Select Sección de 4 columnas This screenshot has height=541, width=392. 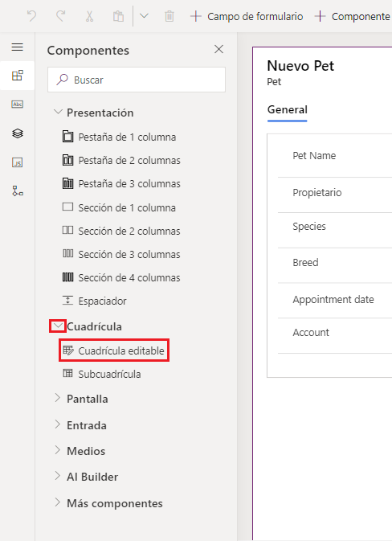pos(121,277)
